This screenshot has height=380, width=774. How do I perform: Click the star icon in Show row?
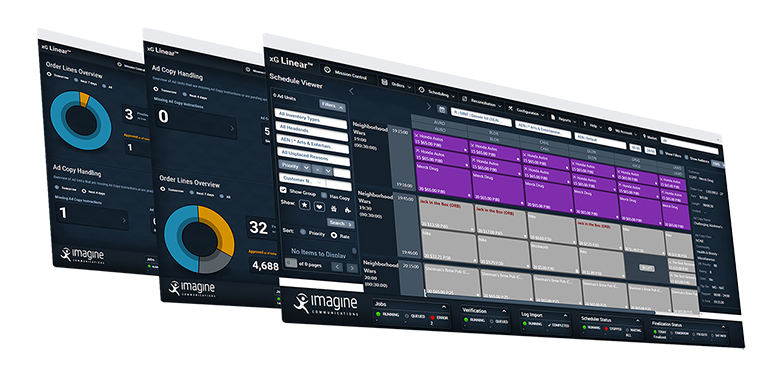[305, 206]
